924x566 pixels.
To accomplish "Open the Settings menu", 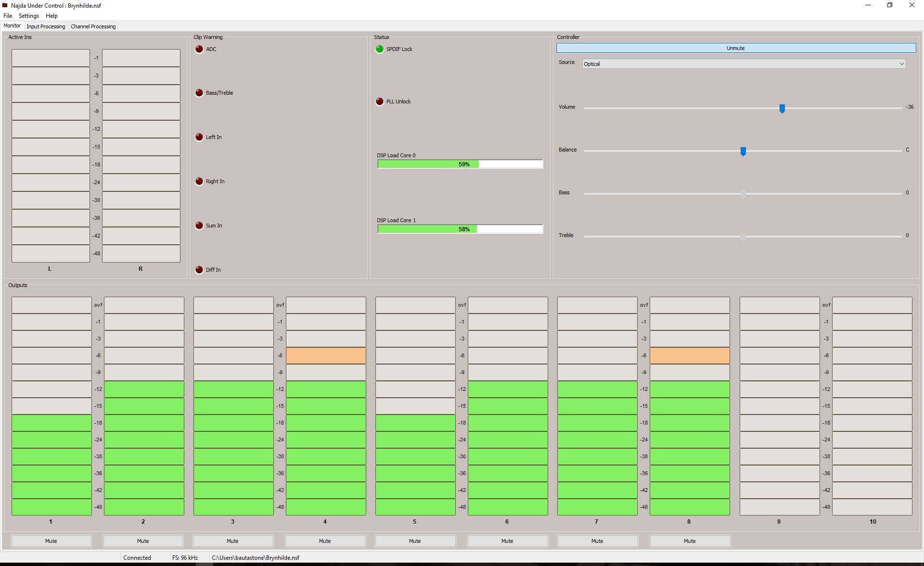I will (x=29, y=16).
